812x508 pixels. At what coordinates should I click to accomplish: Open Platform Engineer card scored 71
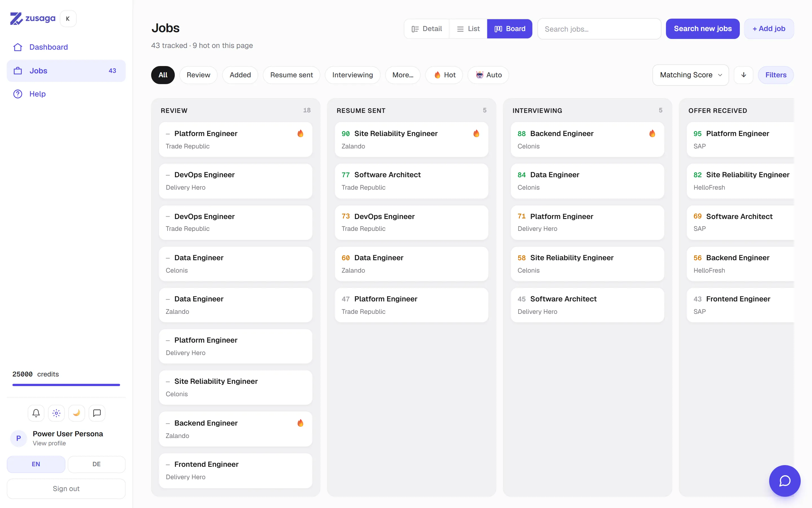[x=587, y=222]
